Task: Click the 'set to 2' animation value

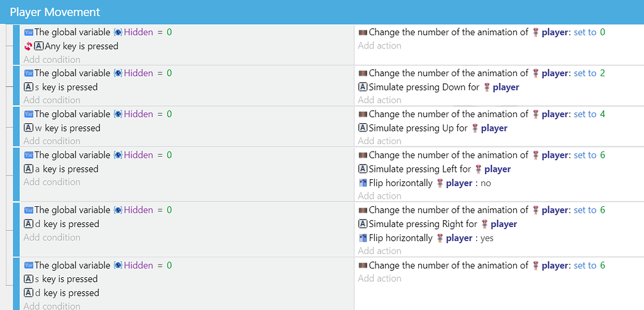Action: point(589,73)
